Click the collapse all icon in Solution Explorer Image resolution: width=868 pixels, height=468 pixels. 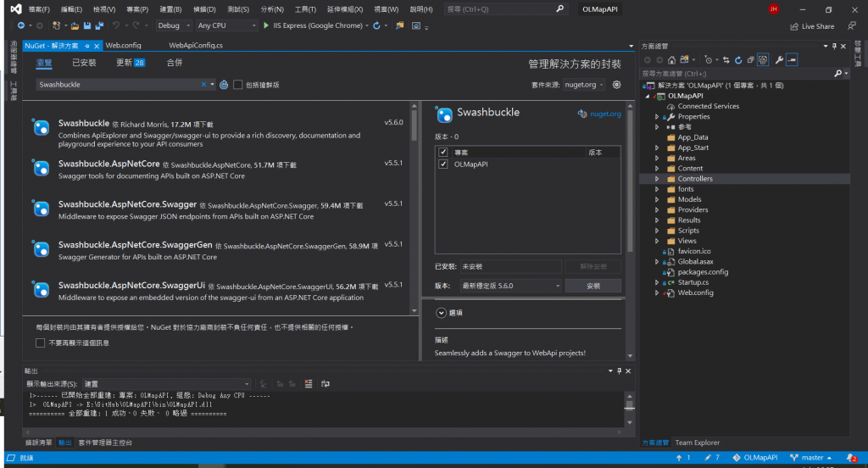pos(751,60)
